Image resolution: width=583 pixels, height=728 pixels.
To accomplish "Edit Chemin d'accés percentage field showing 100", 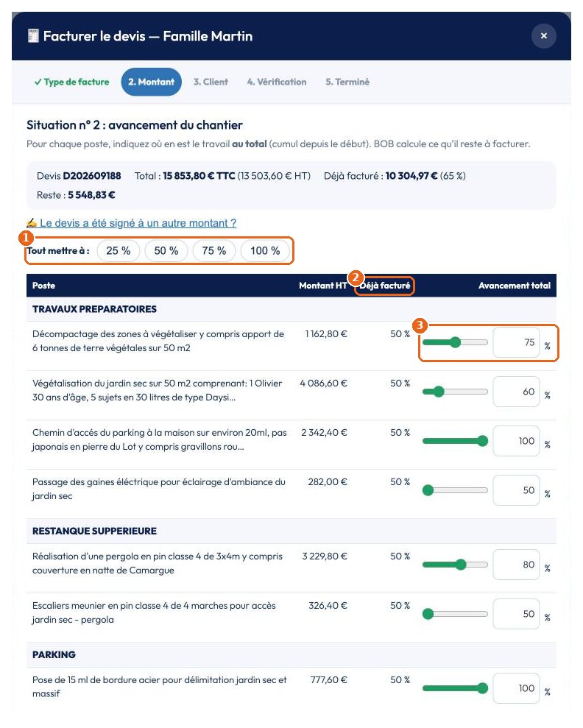I will click(x=516, y=441).
